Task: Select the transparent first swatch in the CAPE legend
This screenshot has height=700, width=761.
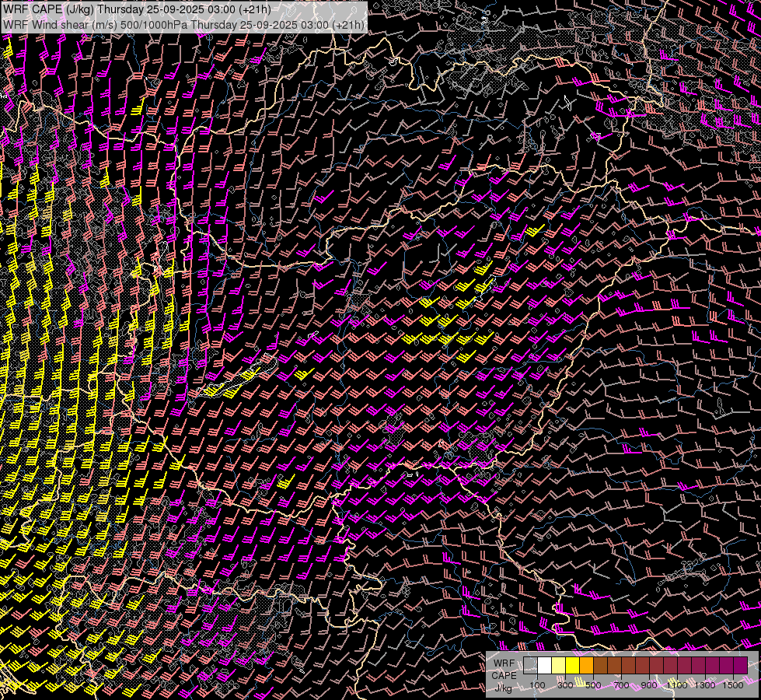Action: [530, 665]
